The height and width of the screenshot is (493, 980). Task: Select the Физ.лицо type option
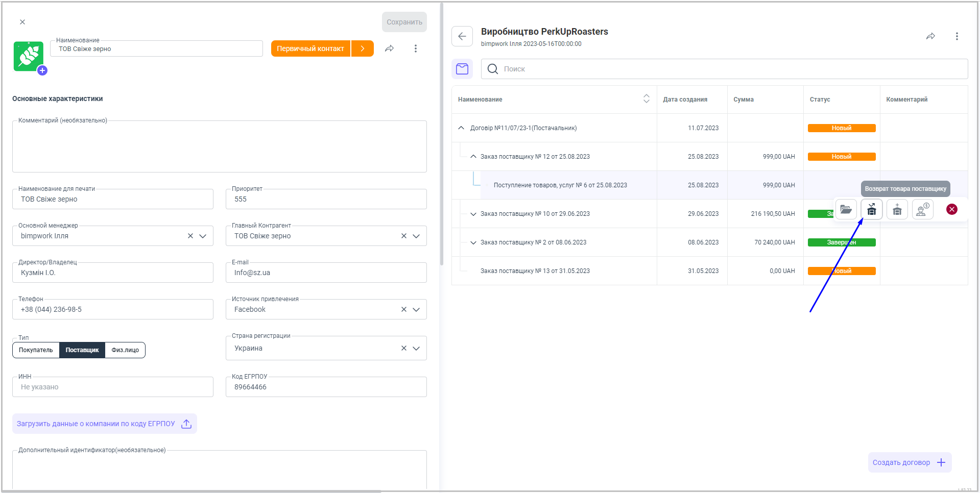(125, 350)
